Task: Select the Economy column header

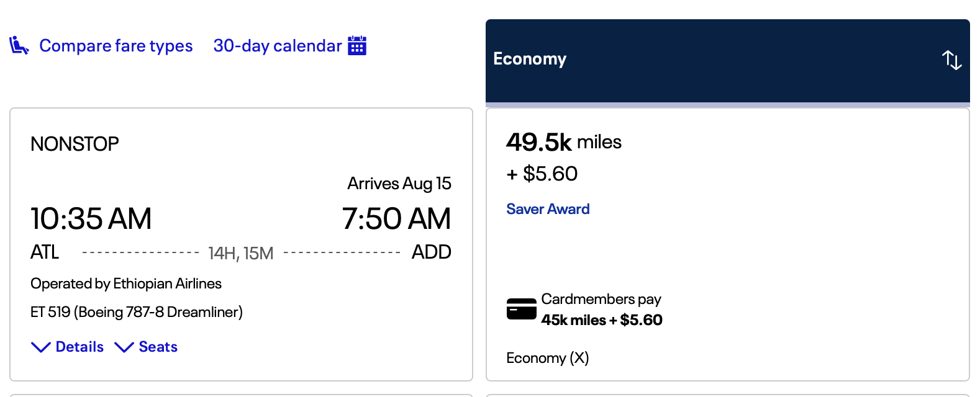Action: point(529,59)
